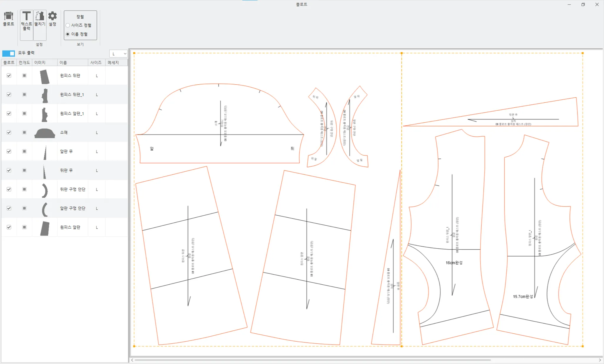Viewport: 604px width, 364px height.
Task: Select the 이름 정렬 radio option
Action: tap(68, 34)
